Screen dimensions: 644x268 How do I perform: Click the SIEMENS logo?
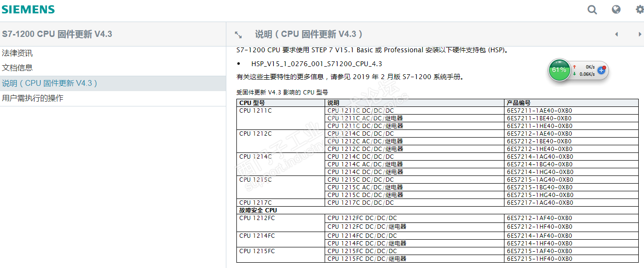(x=28, y=10)
